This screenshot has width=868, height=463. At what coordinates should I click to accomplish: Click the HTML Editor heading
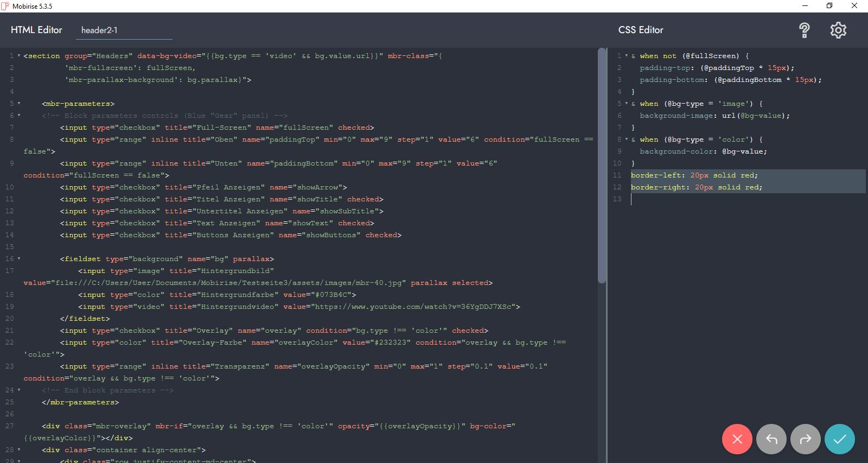[x=36, y=30]
